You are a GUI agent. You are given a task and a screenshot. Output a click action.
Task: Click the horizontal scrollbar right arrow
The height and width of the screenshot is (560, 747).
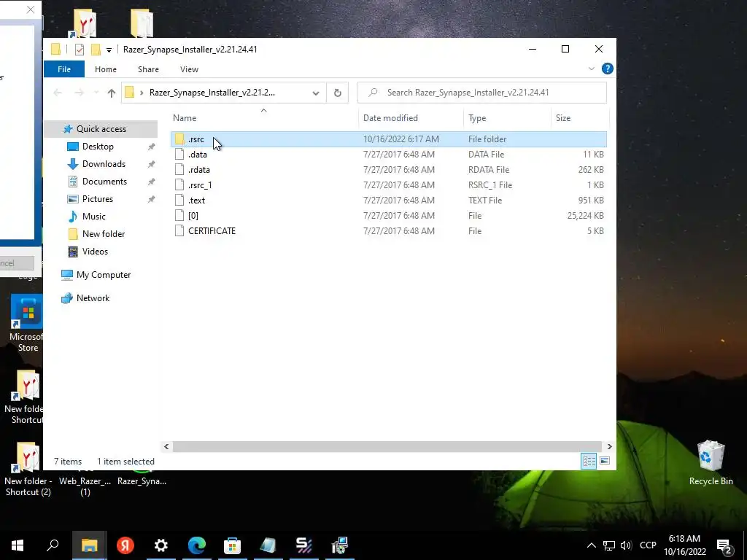[x=609, y=446]
